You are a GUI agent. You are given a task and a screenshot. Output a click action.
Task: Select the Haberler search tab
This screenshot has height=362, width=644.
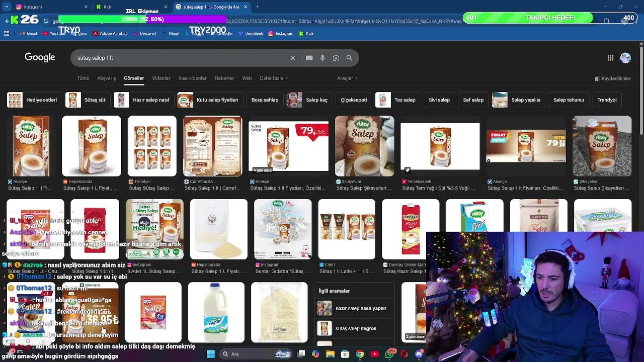click(x=224, y=78)
